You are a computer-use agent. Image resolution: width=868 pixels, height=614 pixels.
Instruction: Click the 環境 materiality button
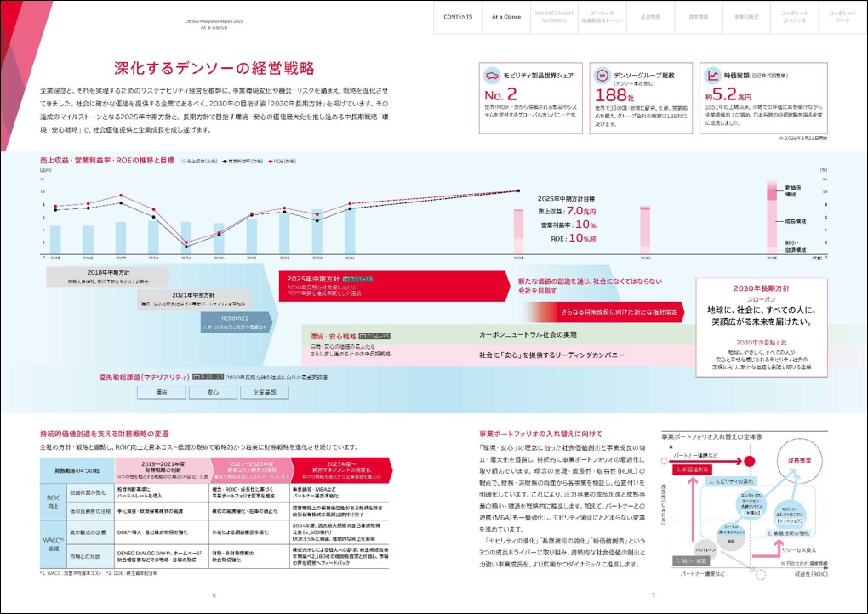[162, 393]
